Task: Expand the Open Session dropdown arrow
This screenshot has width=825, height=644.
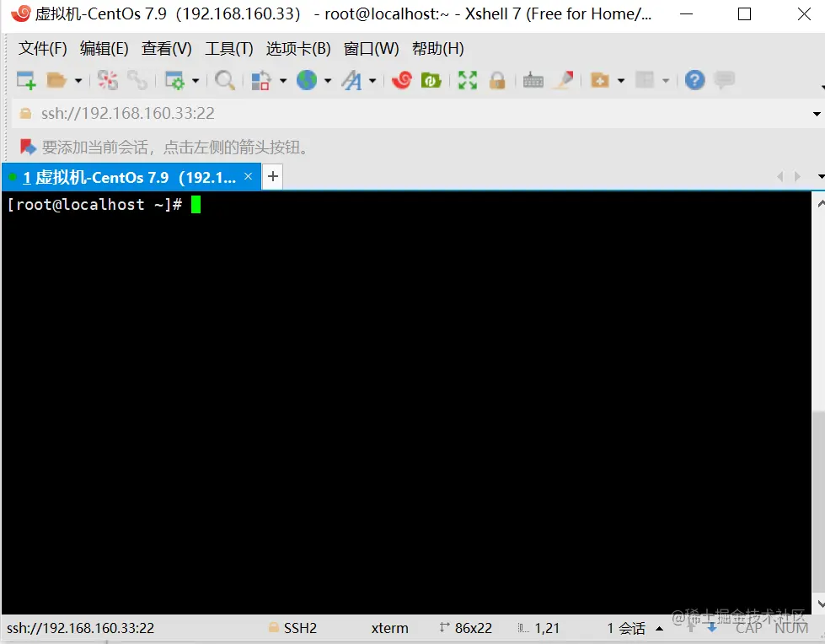Action: pyautogui.click(x=78, y=81)
